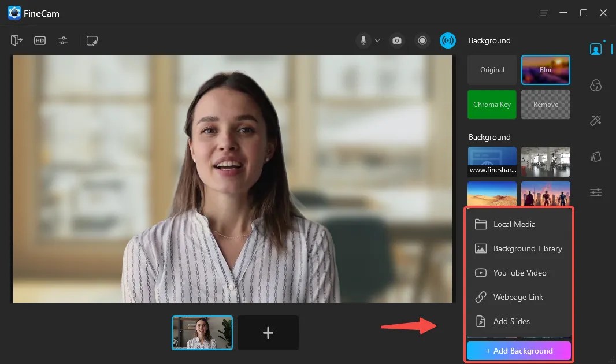Start recording with the record button
Screen dimensions: 616x364
422,40
